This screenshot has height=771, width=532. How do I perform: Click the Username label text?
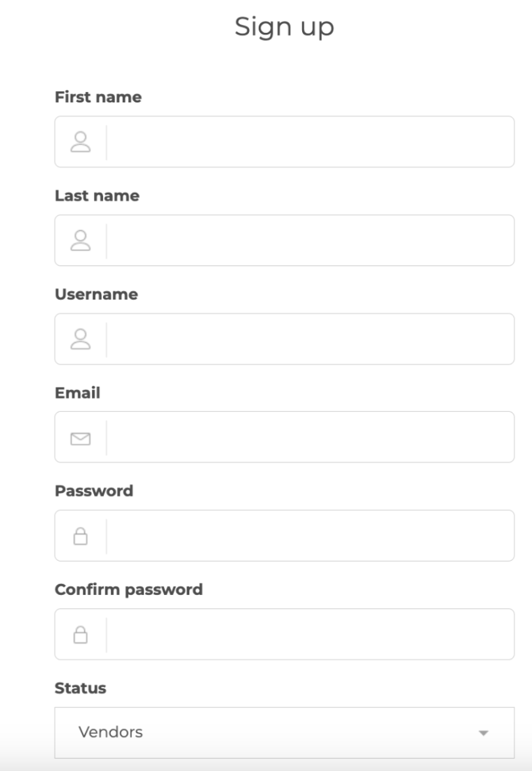pyautogui.click(x=97, y=294)
